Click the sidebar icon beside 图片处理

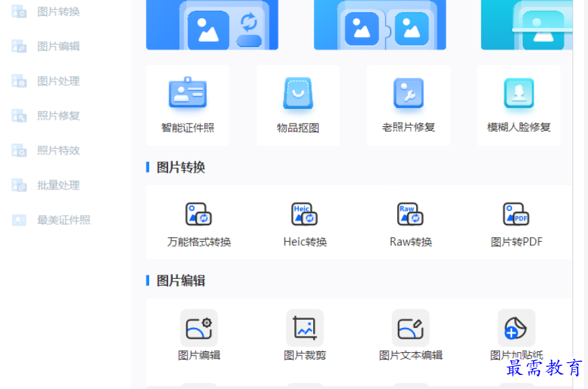coord(19,81)
